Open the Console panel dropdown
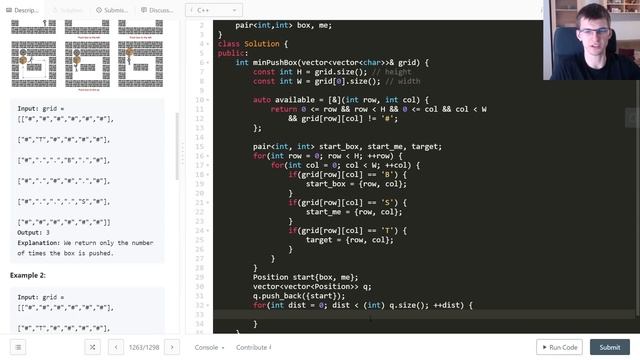This screenshot has width=640, height=360. coord(209,347)
